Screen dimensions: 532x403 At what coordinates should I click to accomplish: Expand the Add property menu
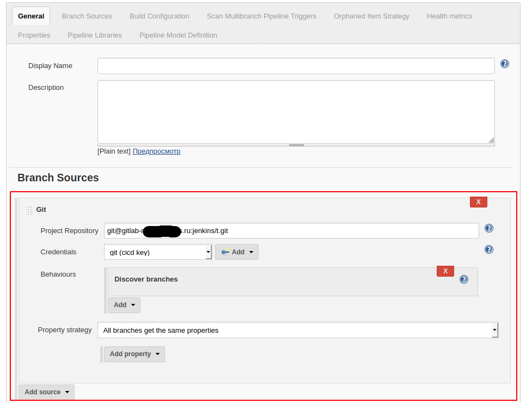pyautogui.click(x=134, y=354)
